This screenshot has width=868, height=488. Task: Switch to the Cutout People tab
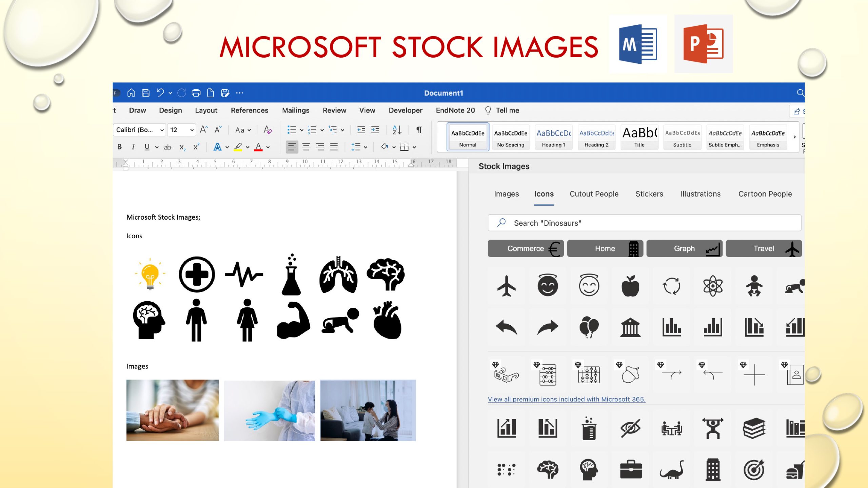594,194
